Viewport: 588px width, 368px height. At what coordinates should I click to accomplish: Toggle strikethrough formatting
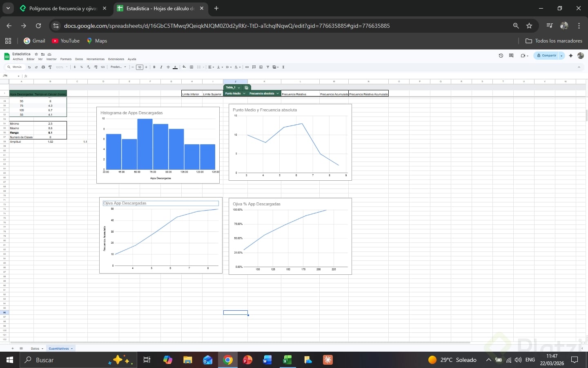(168, 67)
